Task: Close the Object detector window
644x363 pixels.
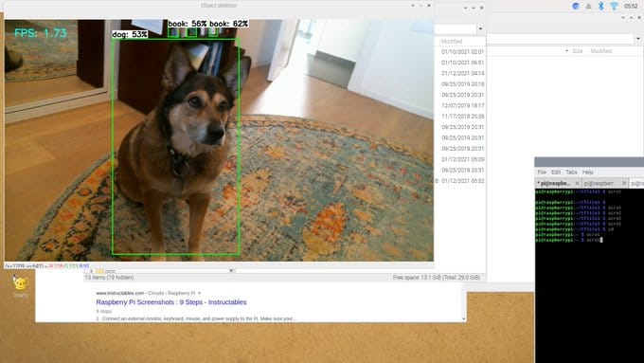Action: [429, 6]
